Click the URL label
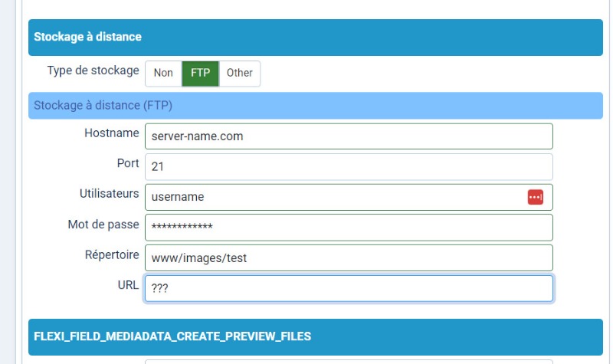This screenshot has width=613, height=364. pyautogui.click(x=128, y=285)
